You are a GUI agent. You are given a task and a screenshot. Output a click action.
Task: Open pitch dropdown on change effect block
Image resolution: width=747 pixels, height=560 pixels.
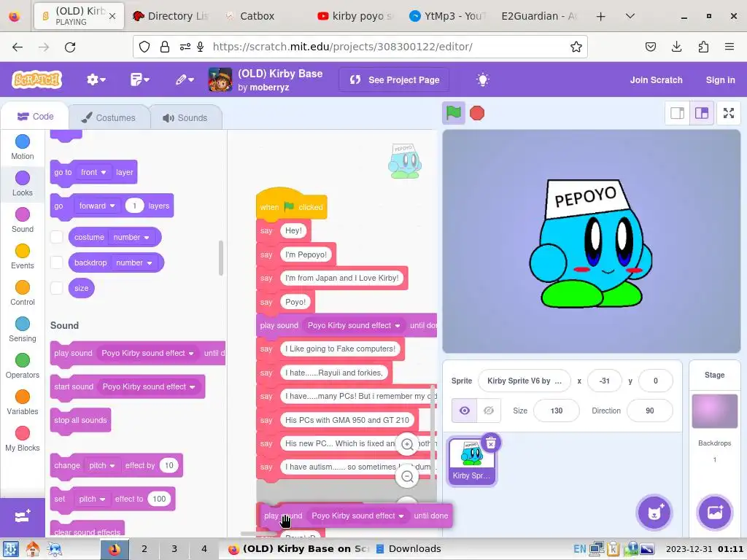(x=102, y=465)
